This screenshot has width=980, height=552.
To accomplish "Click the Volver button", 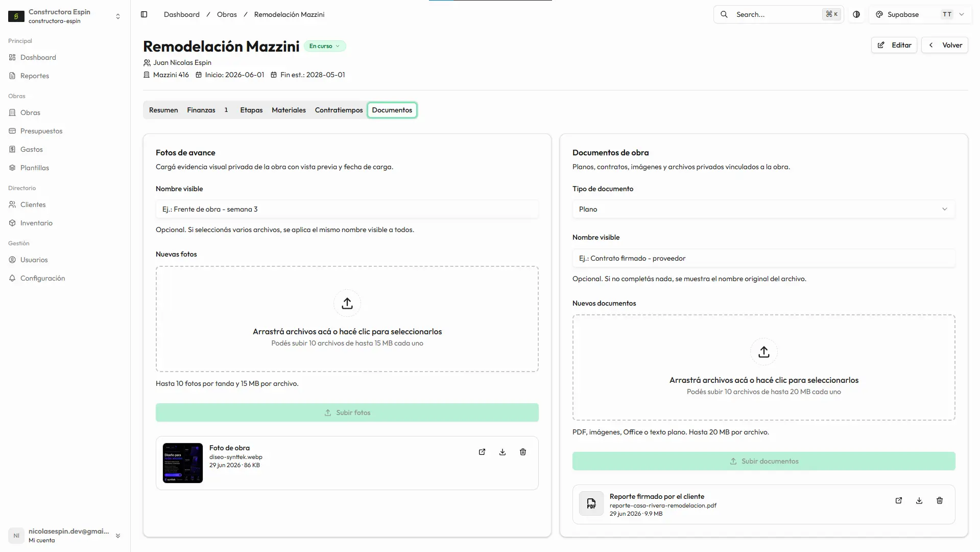I will (x=945, y=45).
